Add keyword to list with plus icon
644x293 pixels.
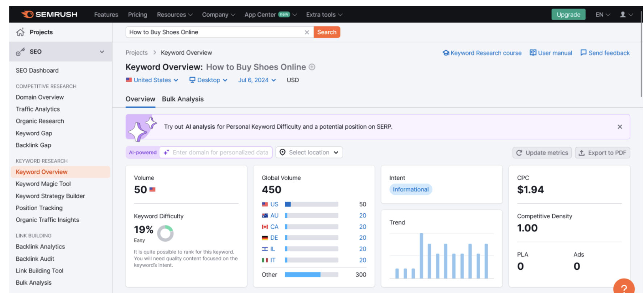312,67
